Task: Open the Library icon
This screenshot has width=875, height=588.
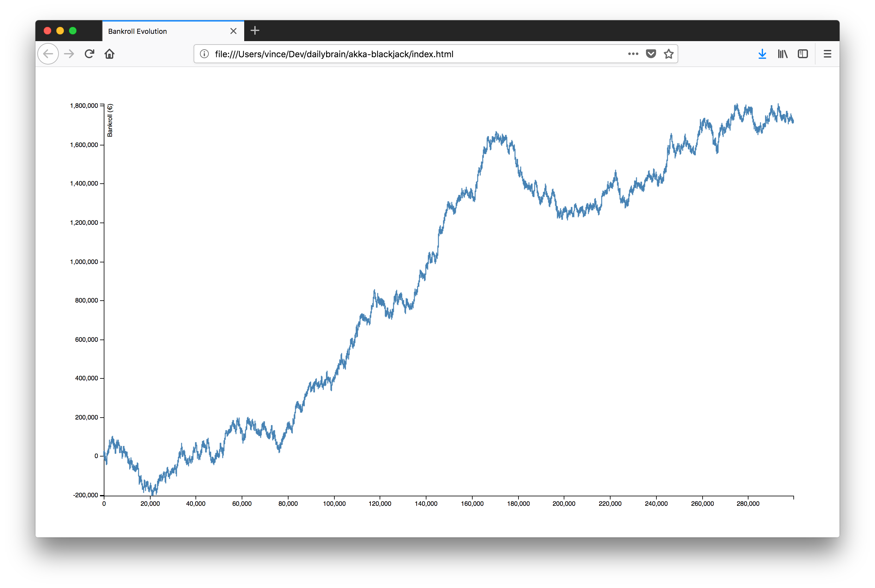Action: tap(782, 54)
